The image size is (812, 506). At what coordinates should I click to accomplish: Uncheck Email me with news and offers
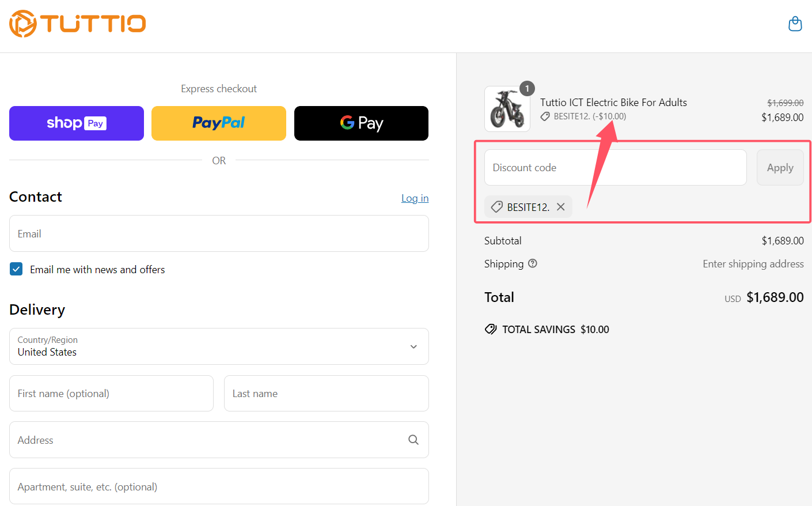coord(16,269)
